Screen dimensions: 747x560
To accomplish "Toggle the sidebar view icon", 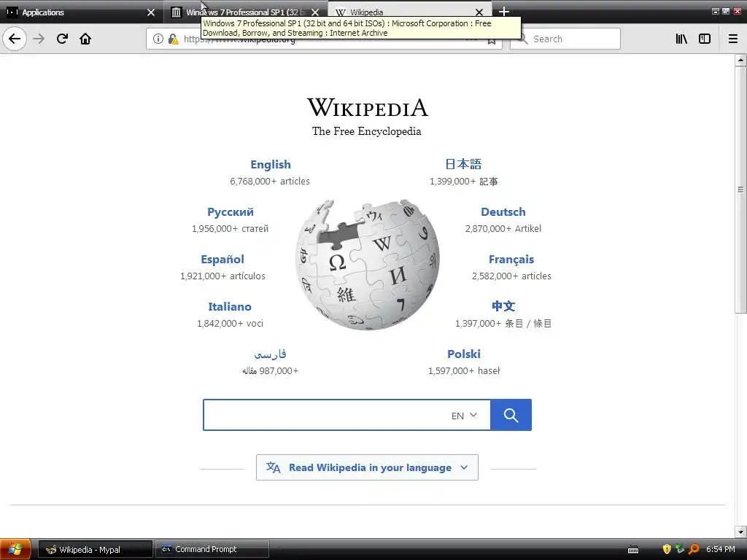I will pos(705,39).
